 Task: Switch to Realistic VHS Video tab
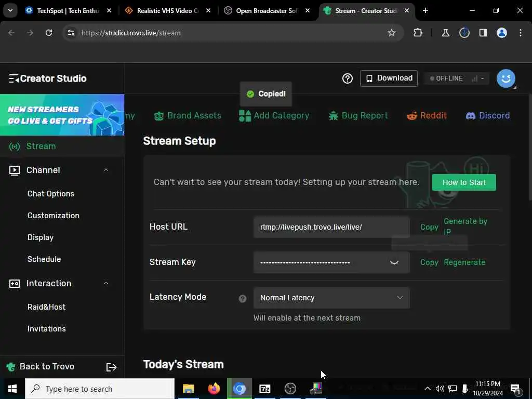click(167, 11)
